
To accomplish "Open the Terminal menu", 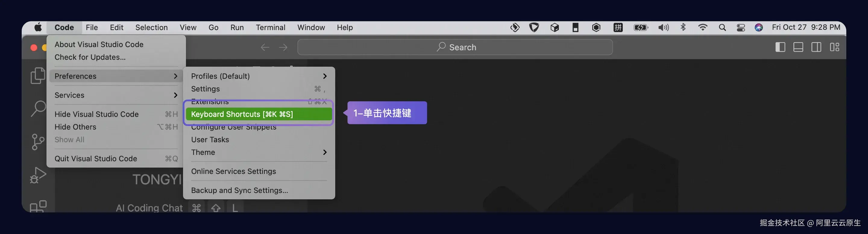I will (x=270, y=27).
